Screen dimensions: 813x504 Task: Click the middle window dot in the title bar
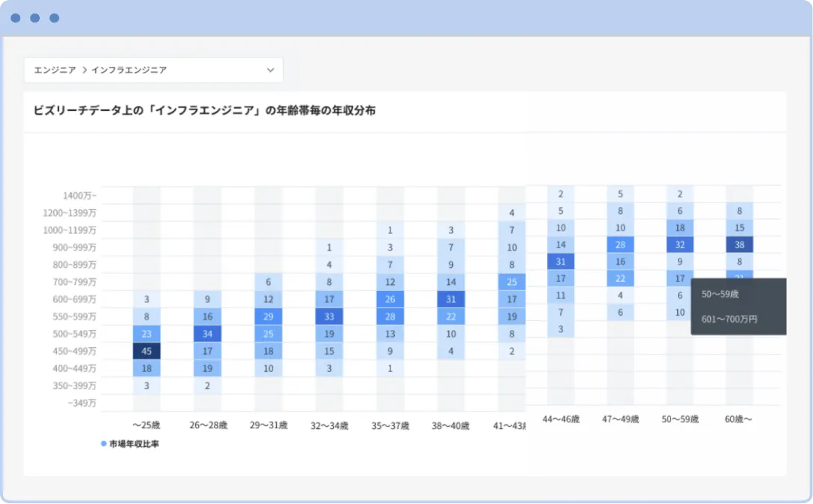point(35,17)
